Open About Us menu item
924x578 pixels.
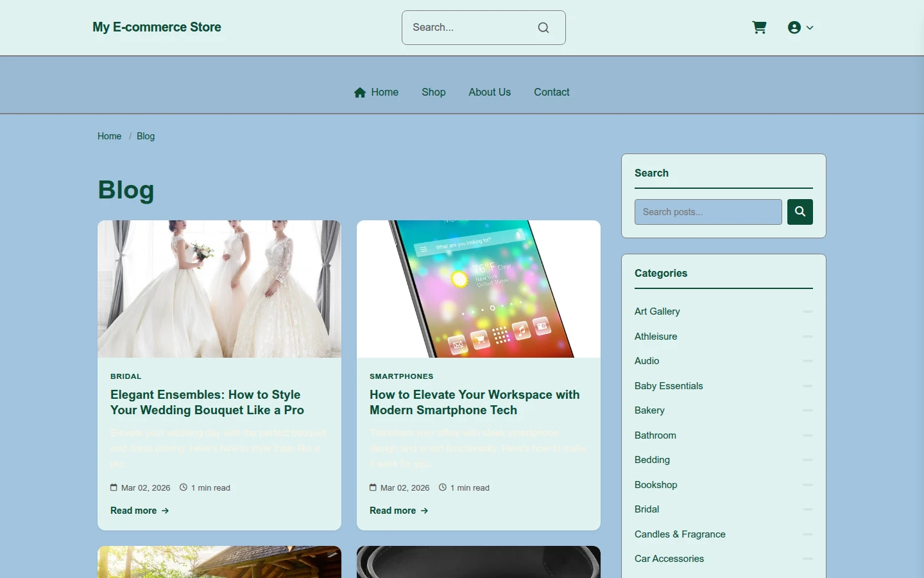click(x=490, y=92)
